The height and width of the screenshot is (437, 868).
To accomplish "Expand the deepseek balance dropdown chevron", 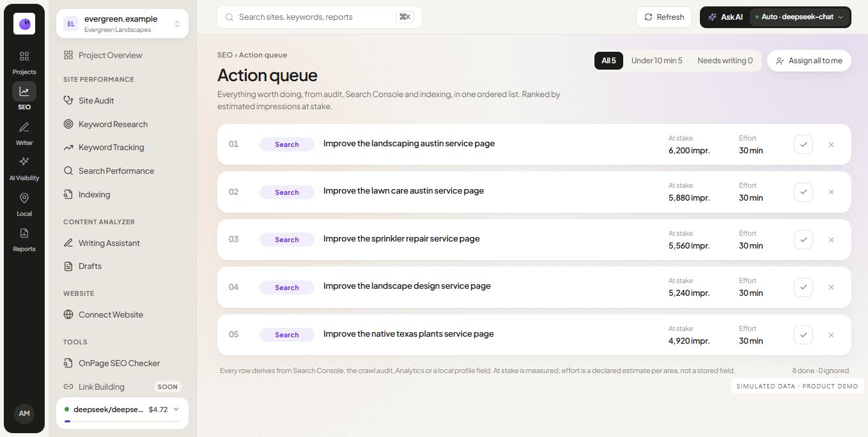I will pyautogui.click(x=176, y=409).
